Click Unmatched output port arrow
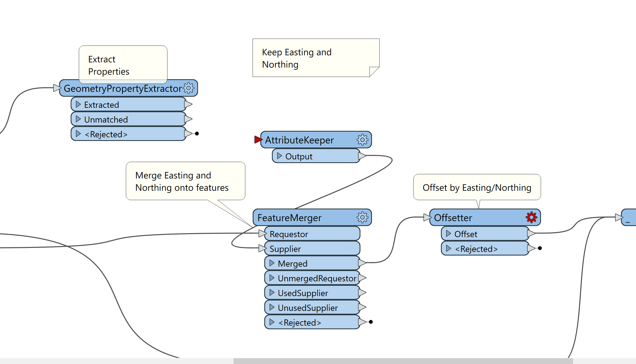 click(188, 119)
